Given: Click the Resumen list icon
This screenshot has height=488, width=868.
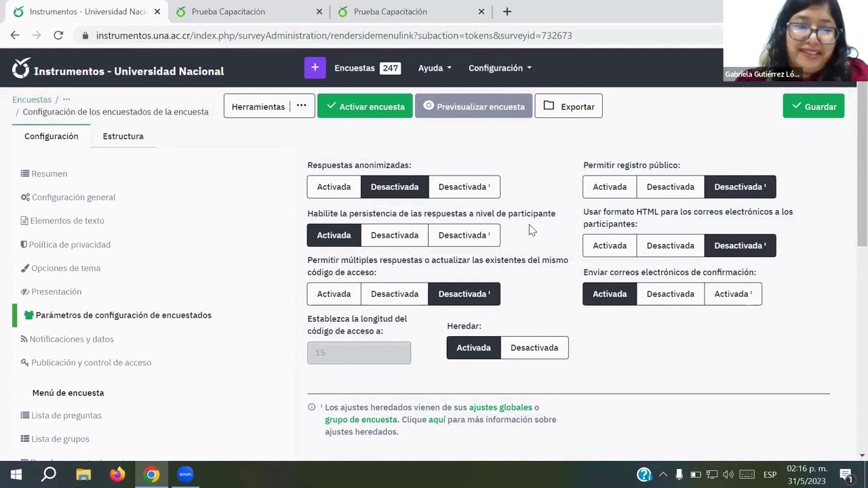Looking at the screenshot, I should [24, 174].
